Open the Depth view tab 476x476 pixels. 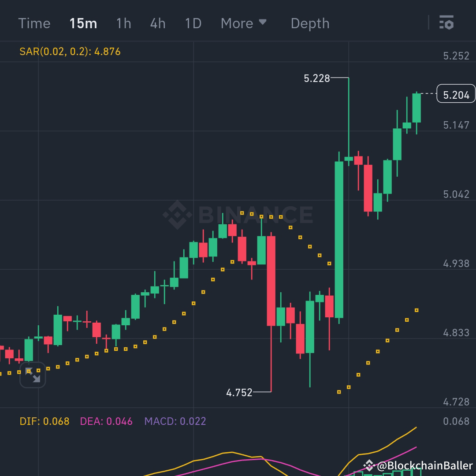click(x=310, y=23)
